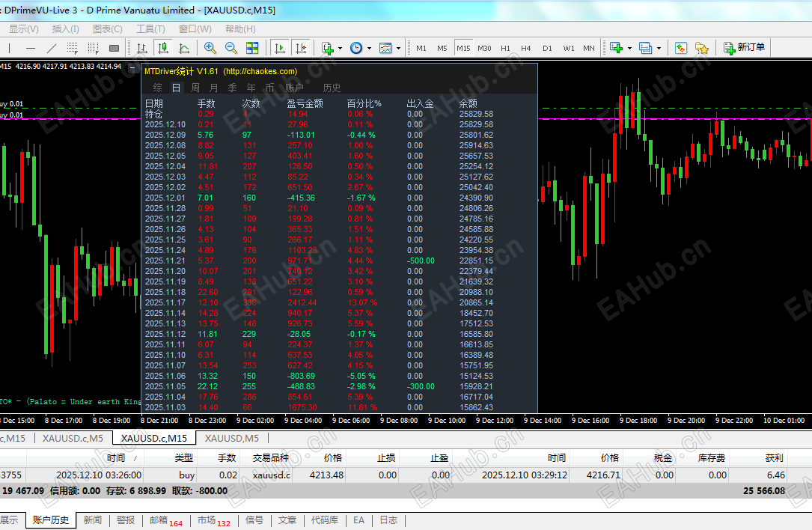Switch timeframe to M5
Viewport: 812px width, 530px height.
[442, 48]
